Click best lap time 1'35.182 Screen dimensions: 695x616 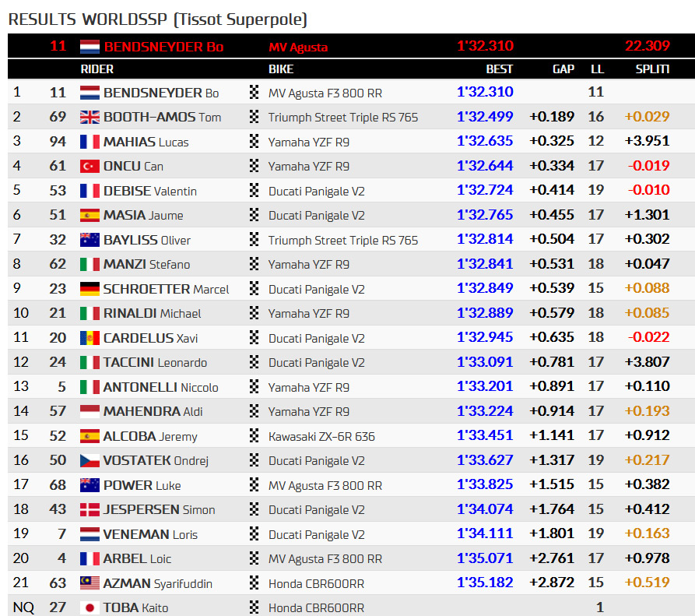(x=485, y=583)
